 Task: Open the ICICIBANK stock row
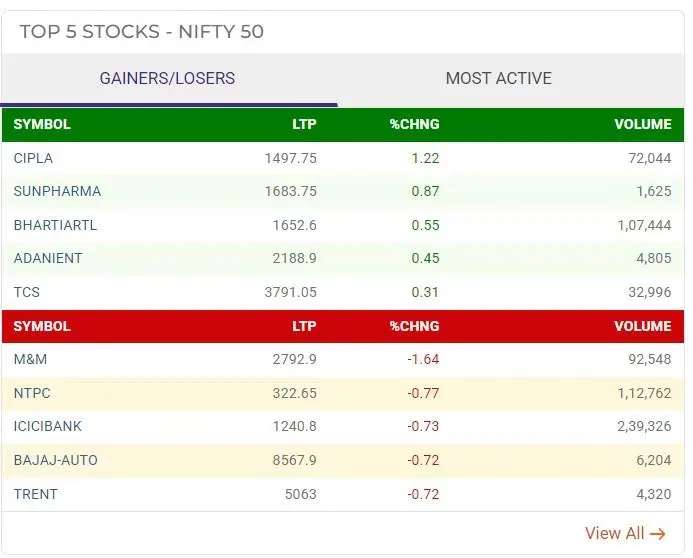48,426
